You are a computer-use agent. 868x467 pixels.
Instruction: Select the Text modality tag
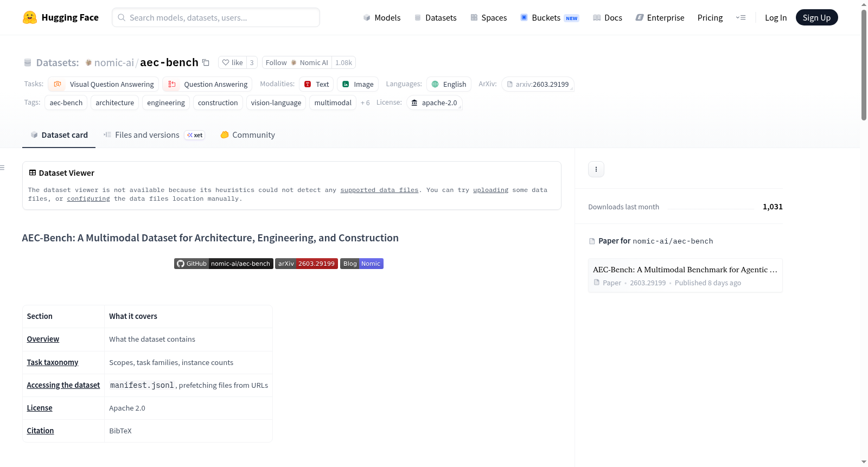tap(316, 84)
